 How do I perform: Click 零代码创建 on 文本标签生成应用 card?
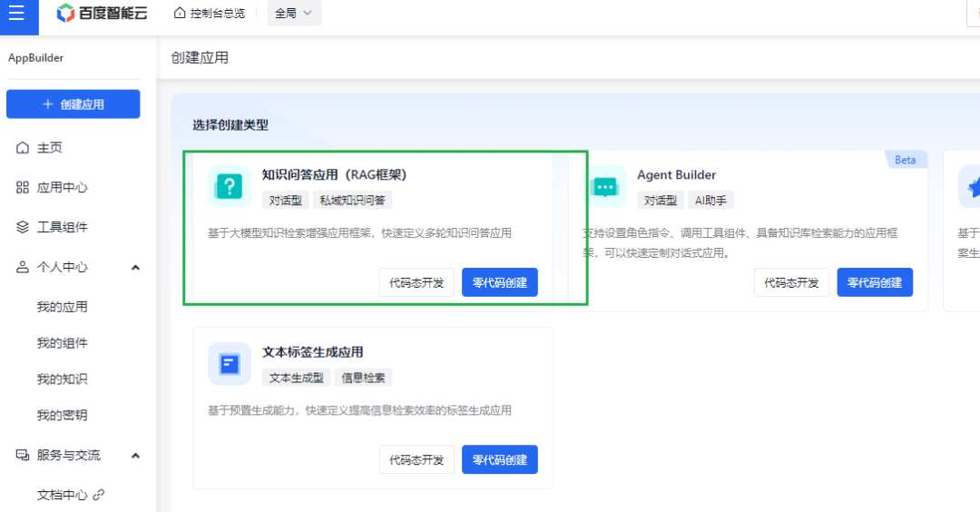[x=499, y=459]
